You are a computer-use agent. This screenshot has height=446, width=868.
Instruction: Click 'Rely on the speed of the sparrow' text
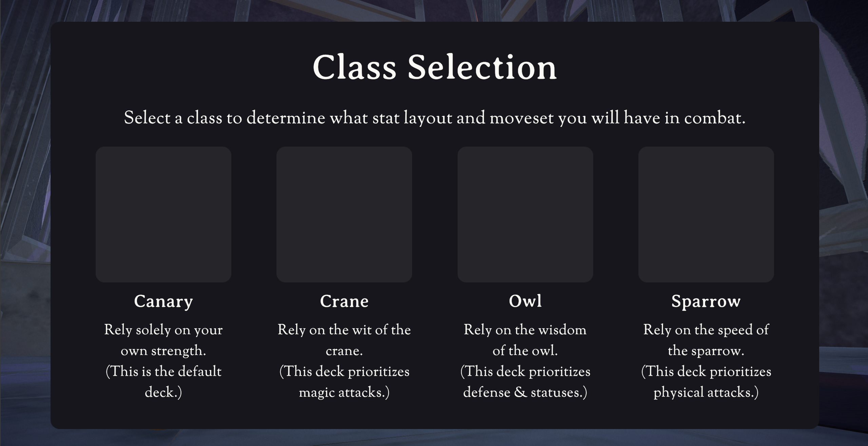tap(706, 340)
